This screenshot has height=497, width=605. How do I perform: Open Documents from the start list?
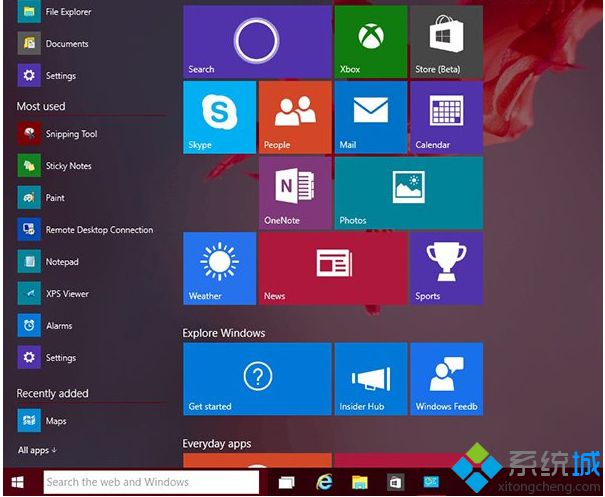click(53, 44)
